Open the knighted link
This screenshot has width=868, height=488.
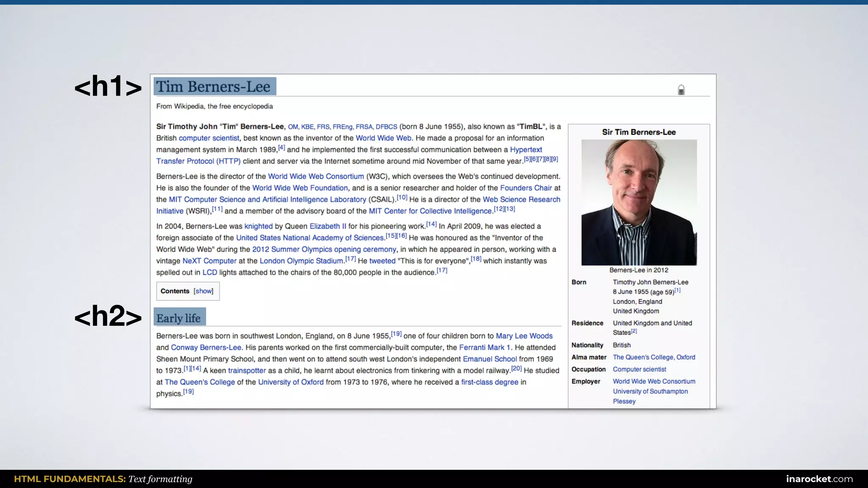click(x=258, y=227)
